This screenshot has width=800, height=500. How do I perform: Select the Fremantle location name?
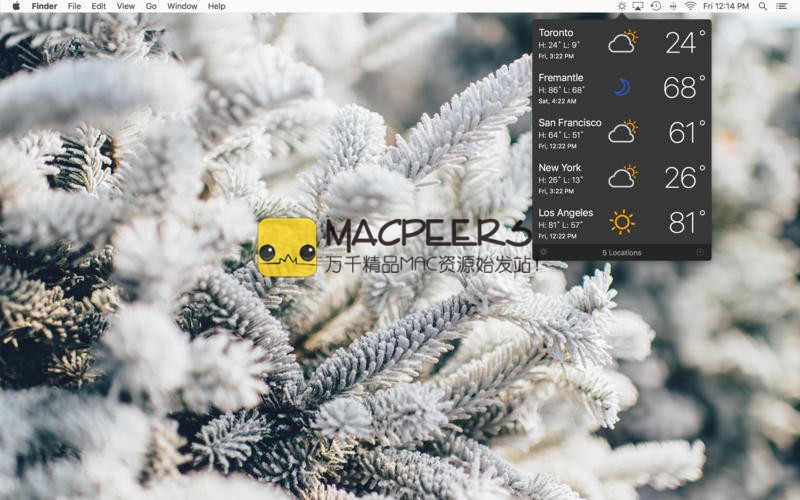click(x=561, y=78)
